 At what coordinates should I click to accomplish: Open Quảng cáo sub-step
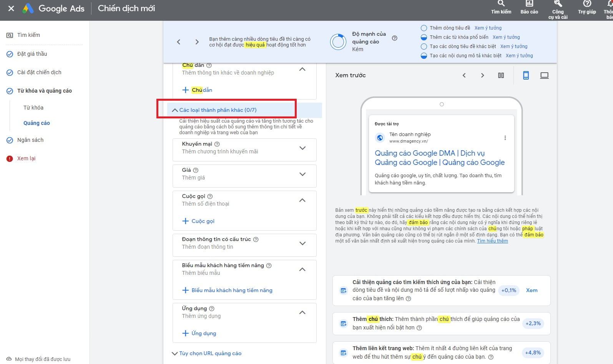click(x=37, y=123)
